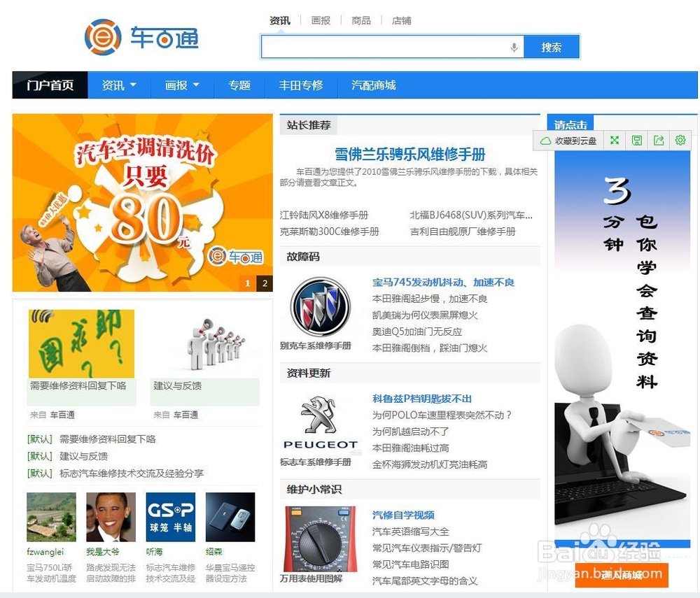The height and width of the screenshot is (598, 700).
Task: Open the 站长推荐 section header
Action: pos(309,125)
